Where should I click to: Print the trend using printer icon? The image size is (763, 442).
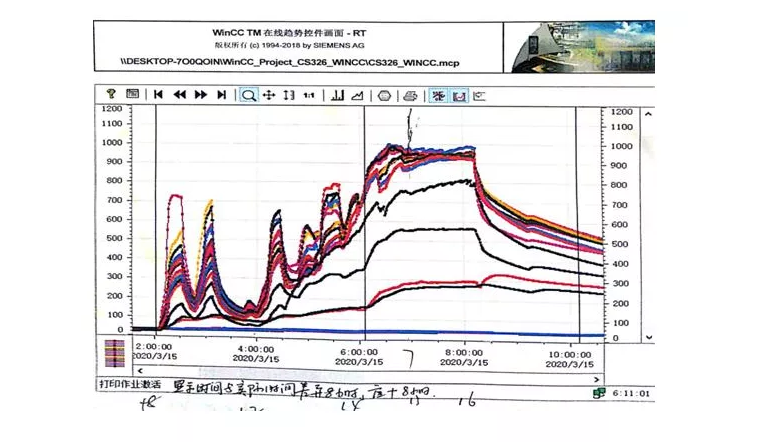(409, 95)
